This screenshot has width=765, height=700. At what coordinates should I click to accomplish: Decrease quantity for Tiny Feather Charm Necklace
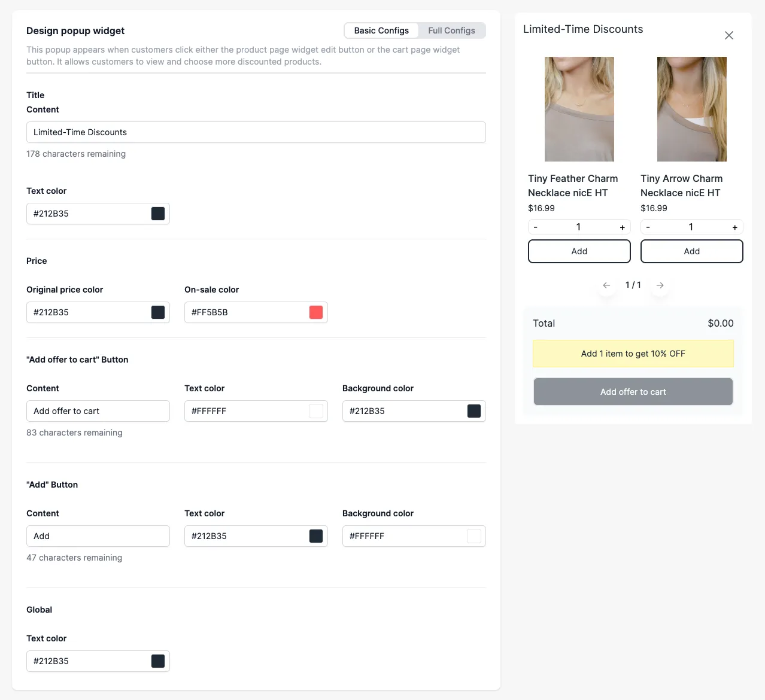point(536,227)
